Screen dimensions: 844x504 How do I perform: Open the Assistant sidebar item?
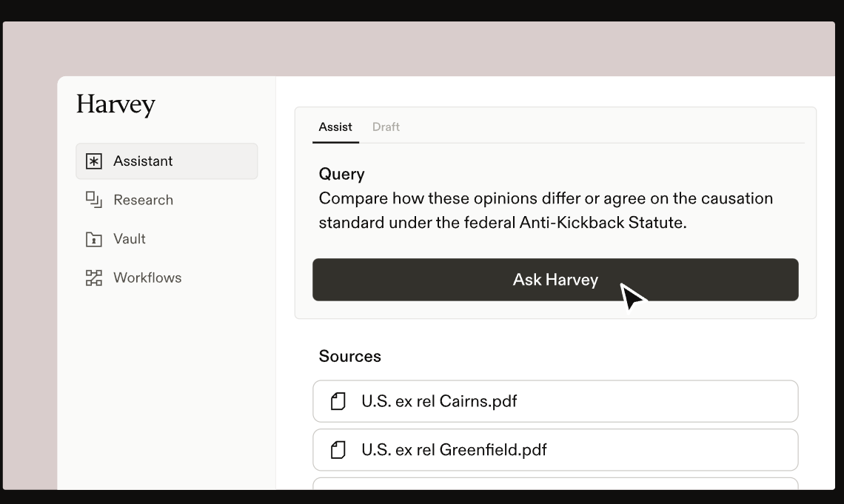click(167, 161)
